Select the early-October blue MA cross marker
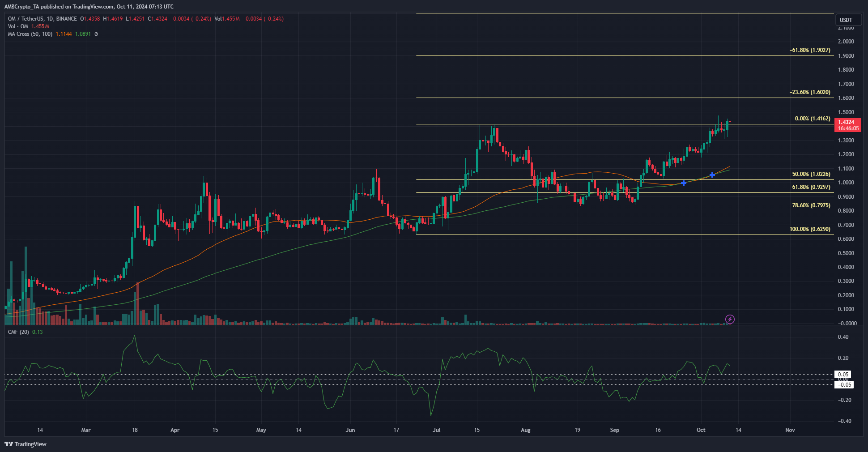Viewport: 868px width, 452px height. coord(712,175)
